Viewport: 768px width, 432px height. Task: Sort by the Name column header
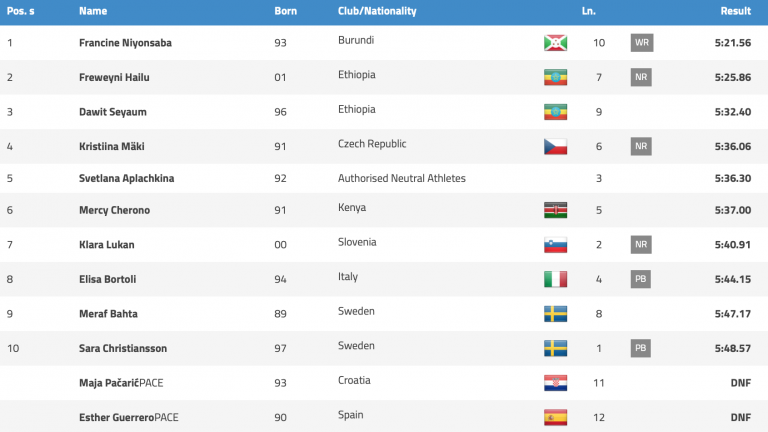[x=93, y=11]
